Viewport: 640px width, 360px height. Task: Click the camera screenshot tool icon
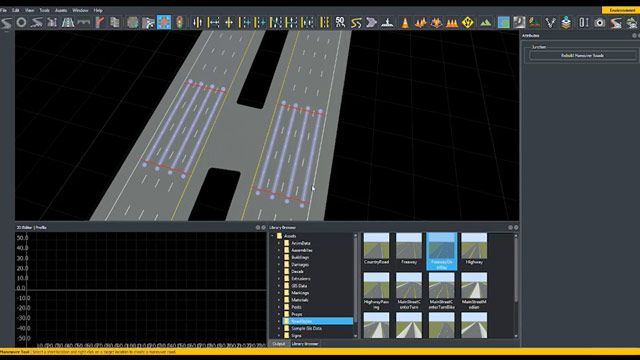pyautogui.click(x=599, y=23)
